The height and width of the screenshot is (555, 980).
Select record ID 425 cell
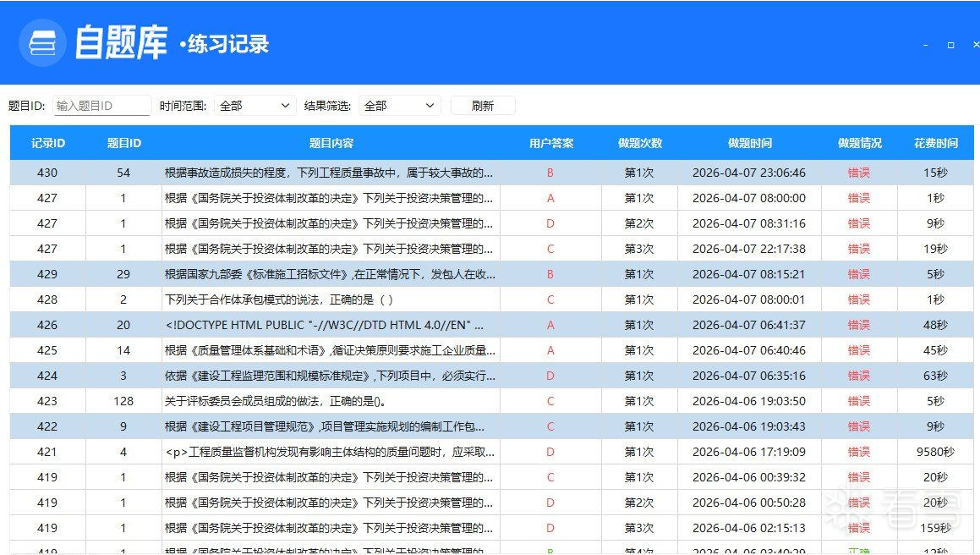pyautogui.click(x=47, y=350)
